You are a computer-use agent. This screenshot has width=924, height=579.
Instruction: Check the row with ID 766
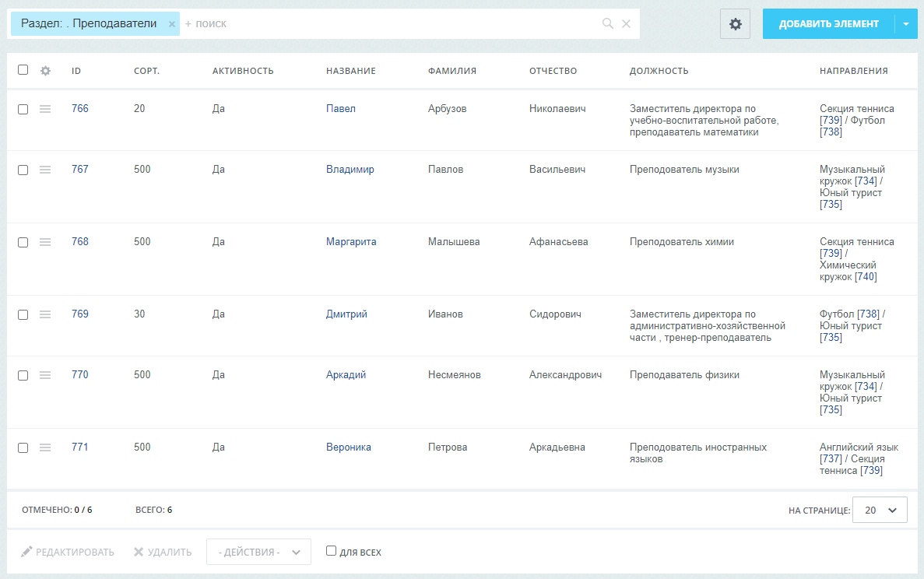[x=23, y=109]
